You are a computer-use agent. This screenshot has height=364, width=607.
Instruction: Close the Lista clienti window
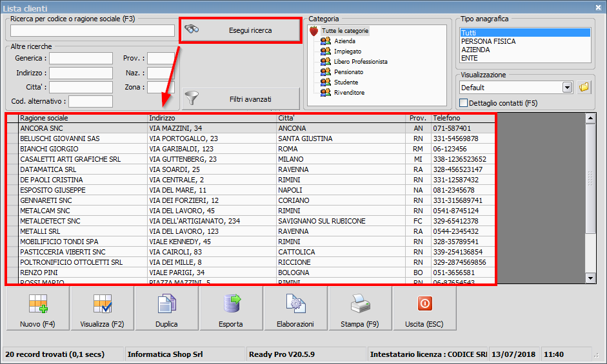point(599,7)
